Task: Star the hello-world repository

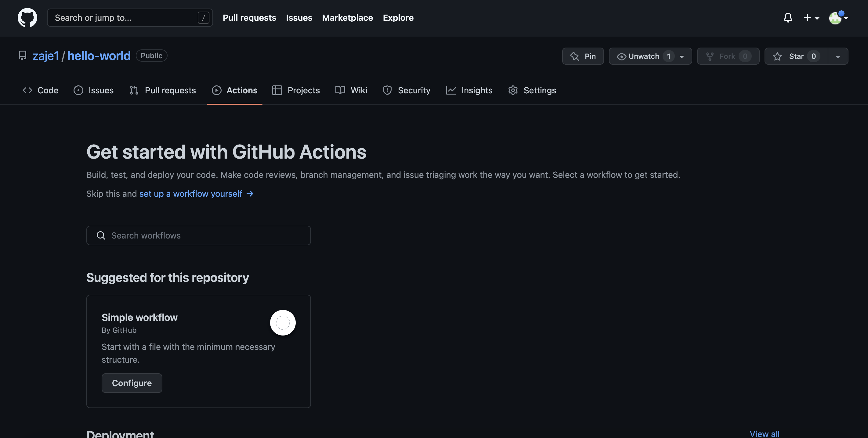Action: [796, 56]
